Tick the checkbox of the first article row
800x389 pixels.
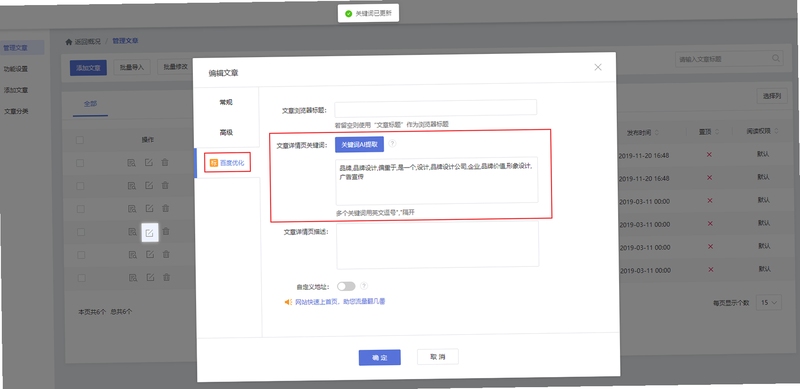(80, 163)
